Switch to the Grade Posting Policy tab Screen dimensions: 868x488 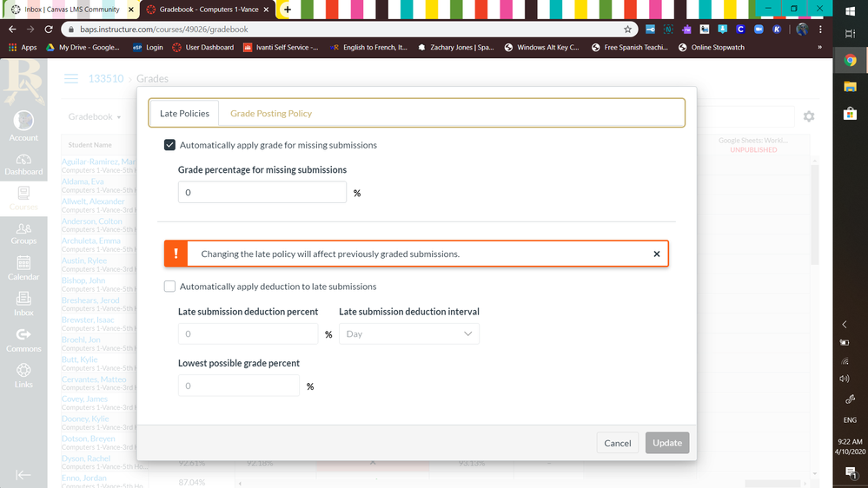click(270, 113)
